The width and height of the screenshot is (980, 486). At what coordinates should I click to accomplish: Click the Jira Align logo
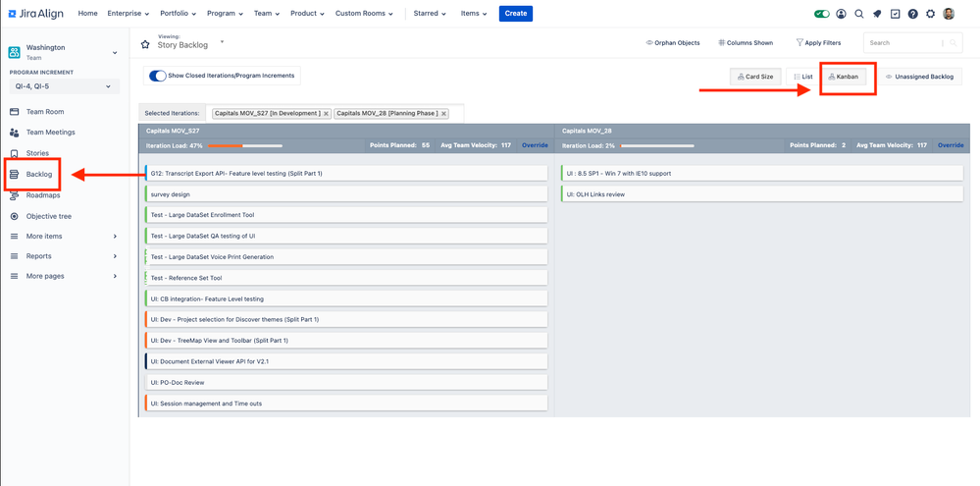click(35, 13)
